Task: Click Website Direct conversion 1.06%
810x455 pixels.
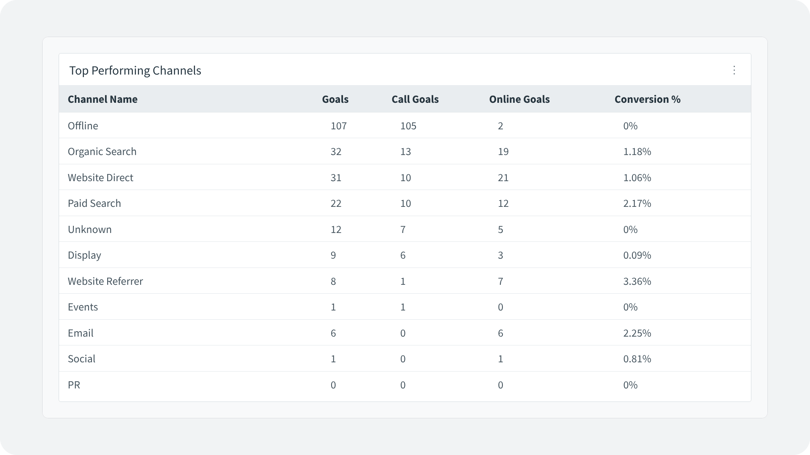Action: [637, 178]
